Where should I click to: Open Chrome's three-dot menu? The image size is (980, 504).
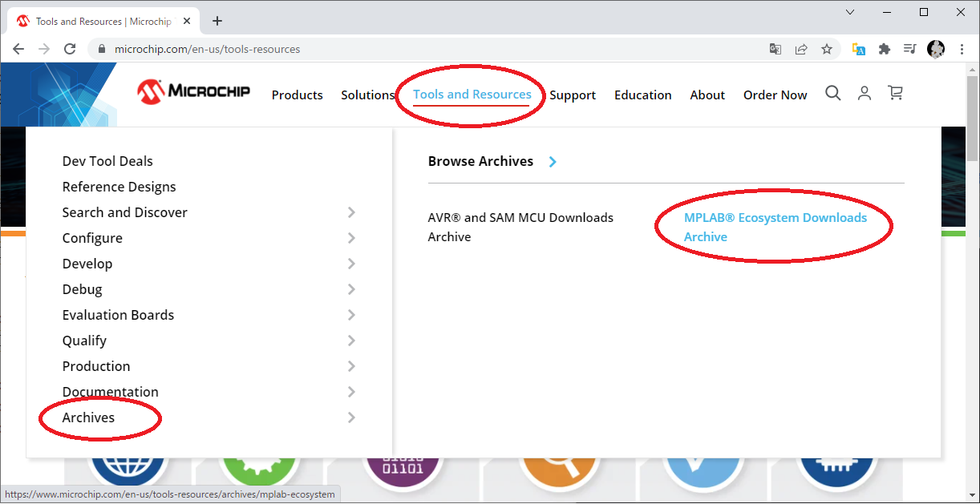point(962,49)
